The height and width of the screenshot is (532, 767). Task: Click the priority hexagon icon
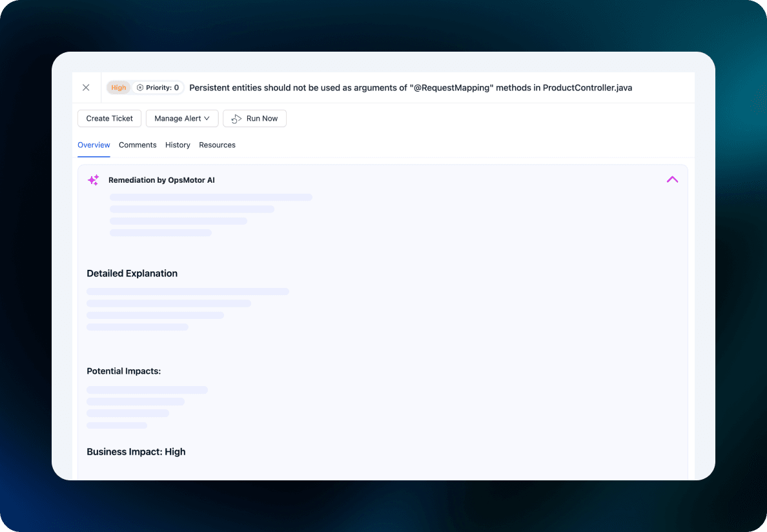pos(140,88)
